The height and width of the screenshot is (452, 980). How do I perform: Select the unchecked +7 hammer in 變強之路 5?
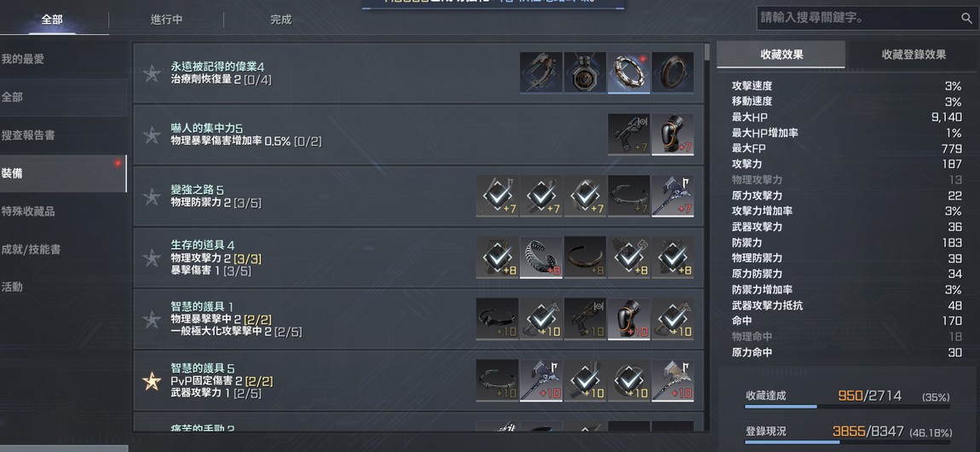pos(672,195)
